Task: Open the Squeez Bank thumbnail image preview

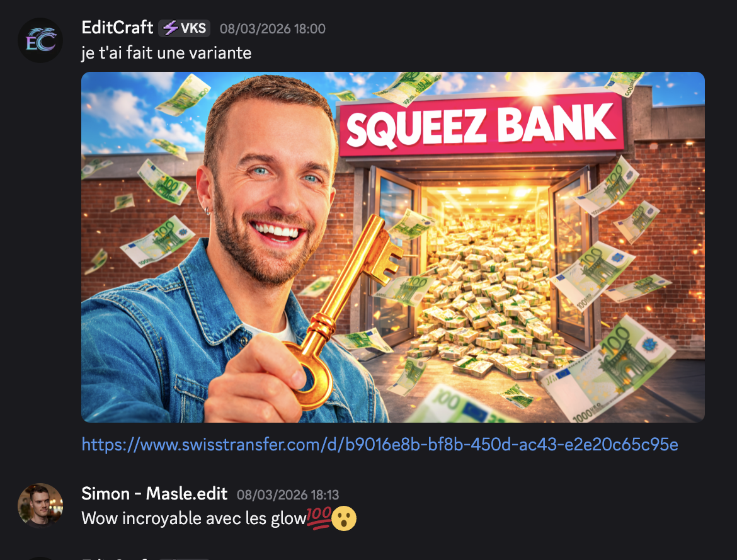Action: coord(393,247)
